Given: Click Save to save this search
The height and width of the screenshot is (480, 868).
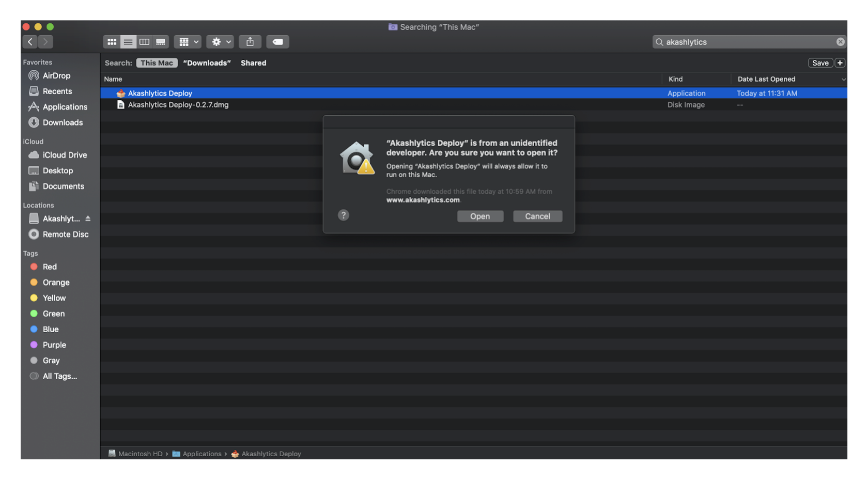Looking at the screenshot, I should tap(820, 63).
